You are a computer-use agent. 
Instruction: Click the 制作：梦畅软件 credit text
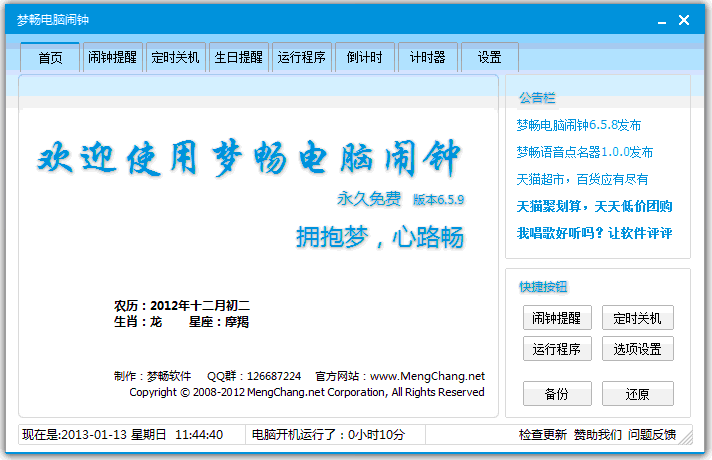[153, 376]
